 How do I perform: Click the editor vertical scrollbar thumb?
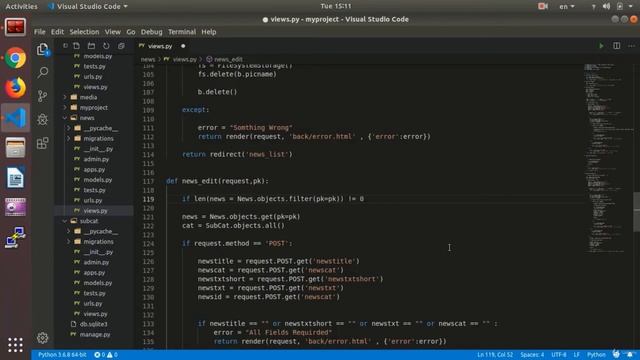coord(636,211)
